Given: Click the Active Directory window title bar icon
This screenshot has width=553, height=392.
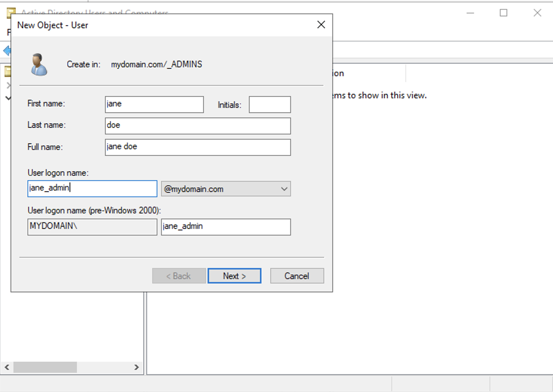Looking at the screenshot, I should (x=11, y=13).
